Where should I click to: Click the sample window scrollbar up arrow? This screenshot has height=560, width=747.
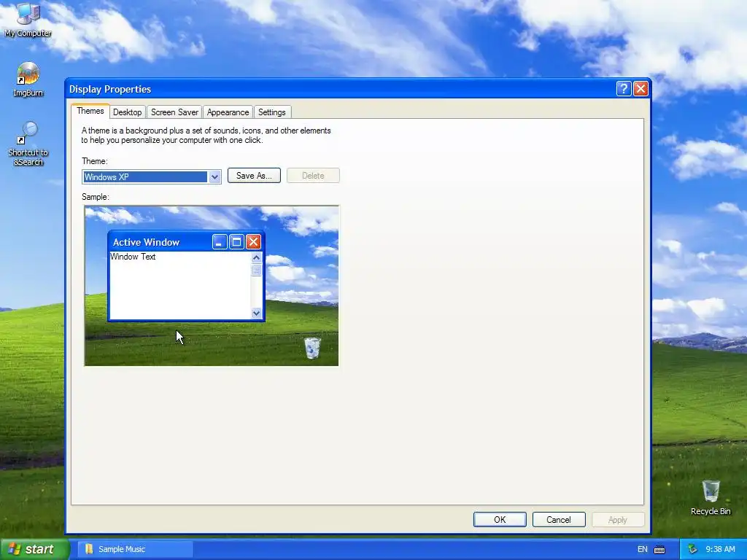(256, 257)
